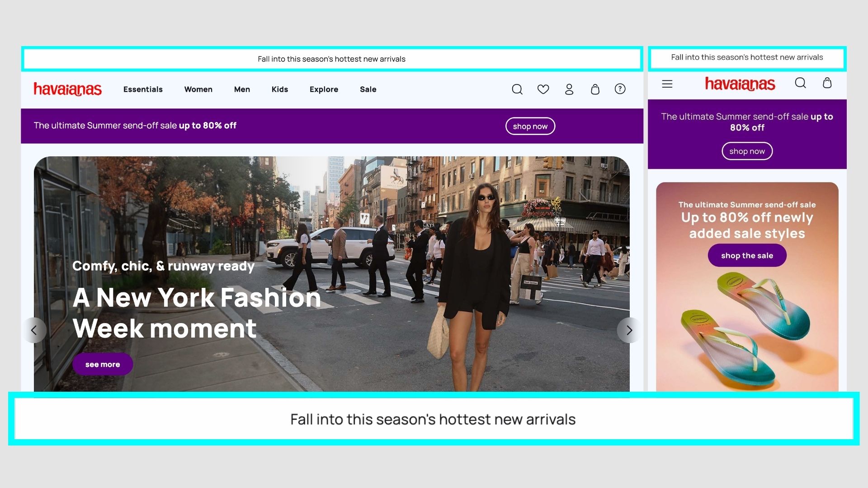Click the mobile search magnifier icon

coord(801,83)
